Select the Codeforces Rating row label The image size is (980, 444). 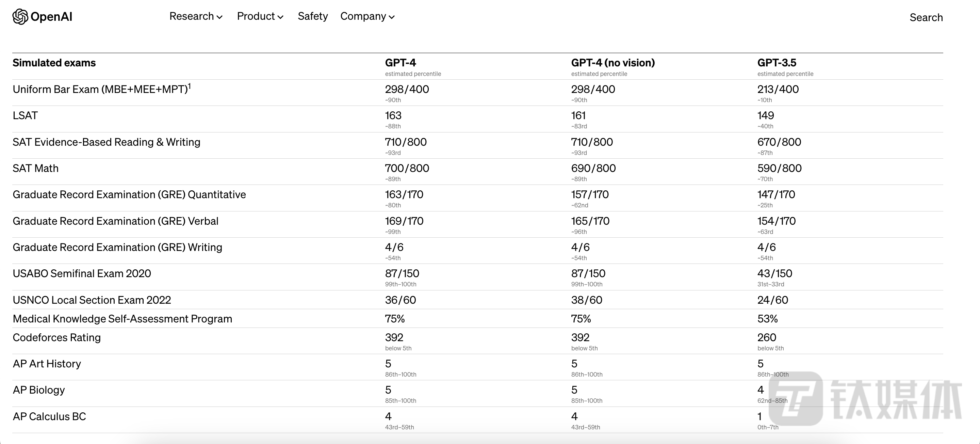pos(57,337)
